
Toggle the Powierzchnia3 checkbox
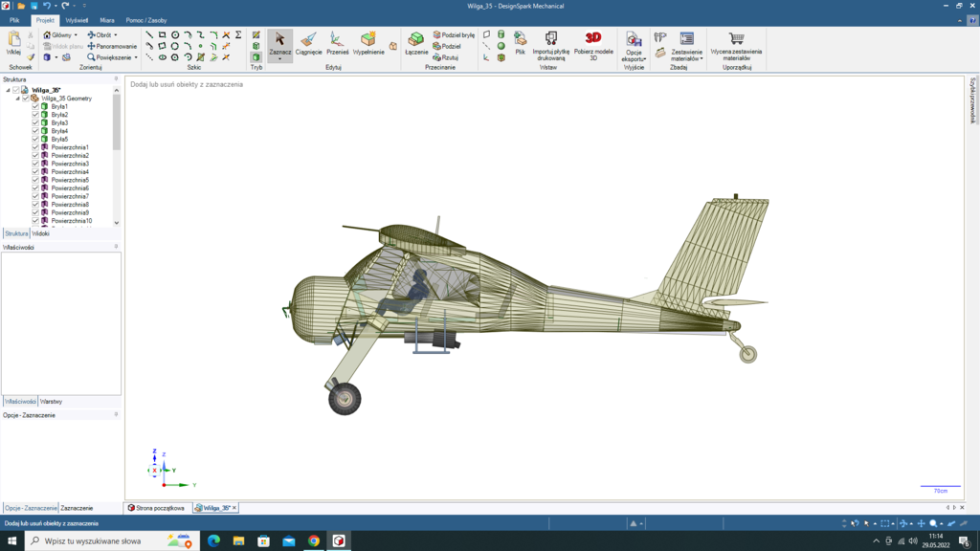click(x=35, y=164)
